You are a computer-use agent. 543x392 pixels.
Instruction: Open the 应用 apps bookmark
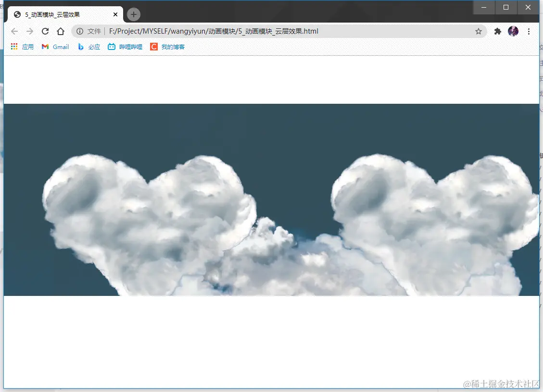23,47
